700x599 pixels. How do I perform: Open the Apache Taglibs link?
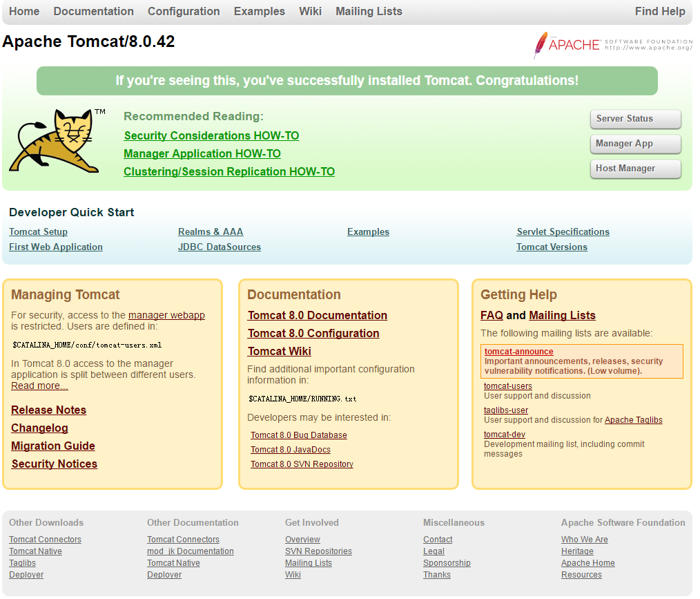[634, 420]
